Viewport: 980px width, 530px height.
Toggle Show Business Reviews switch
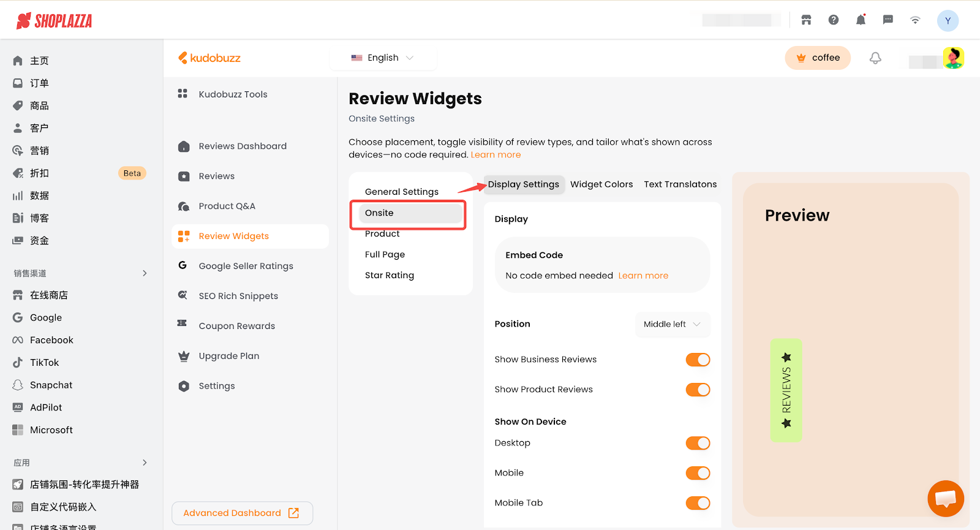[697, 360]
